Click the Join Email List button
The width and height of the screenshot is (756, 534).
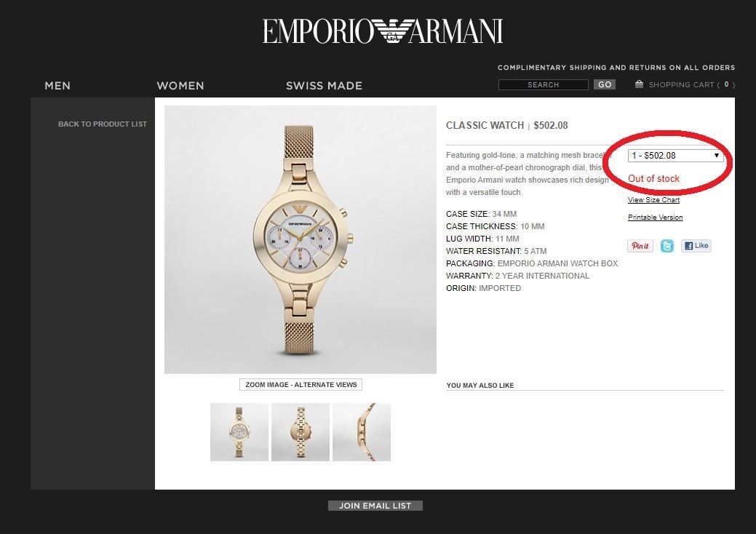[x=375, y=506]
